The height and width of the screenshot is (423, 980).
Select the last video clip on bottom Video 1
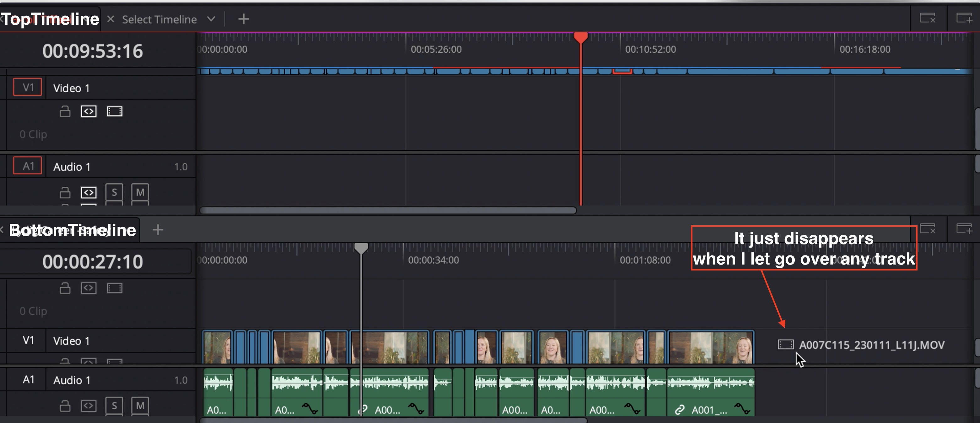point(711,346)
